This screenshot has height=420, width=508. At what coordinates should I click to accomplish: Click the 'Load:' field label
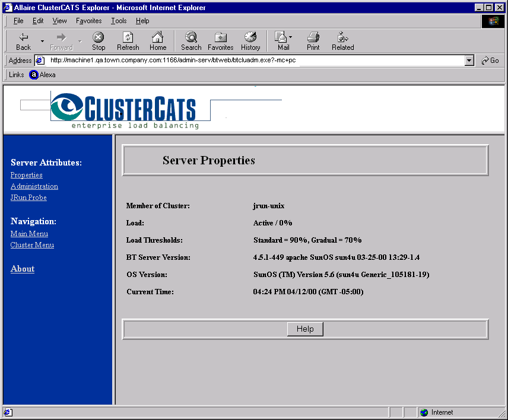click(x=135, y=223)
